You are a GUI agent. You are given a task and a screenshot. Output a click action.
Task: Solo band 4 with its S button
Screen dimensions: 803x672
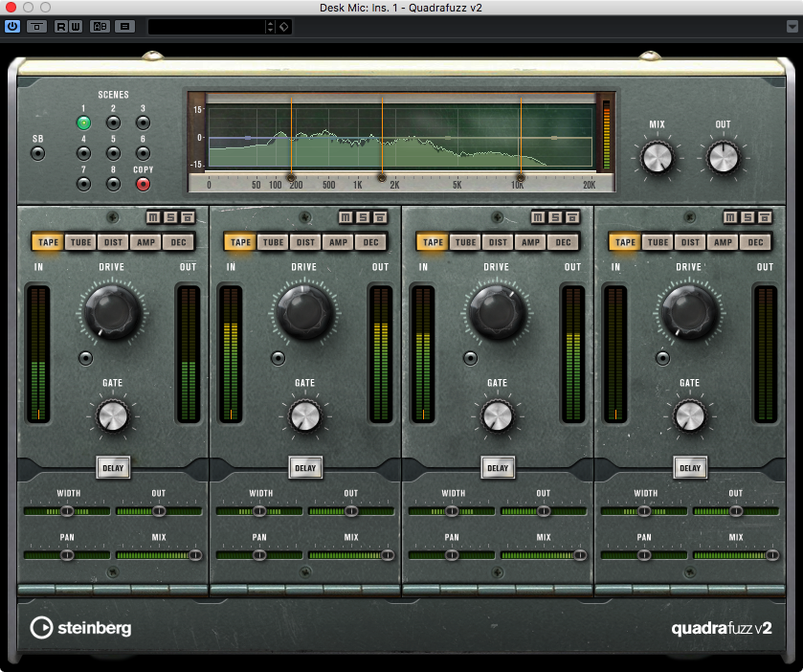tap(747, 217)
